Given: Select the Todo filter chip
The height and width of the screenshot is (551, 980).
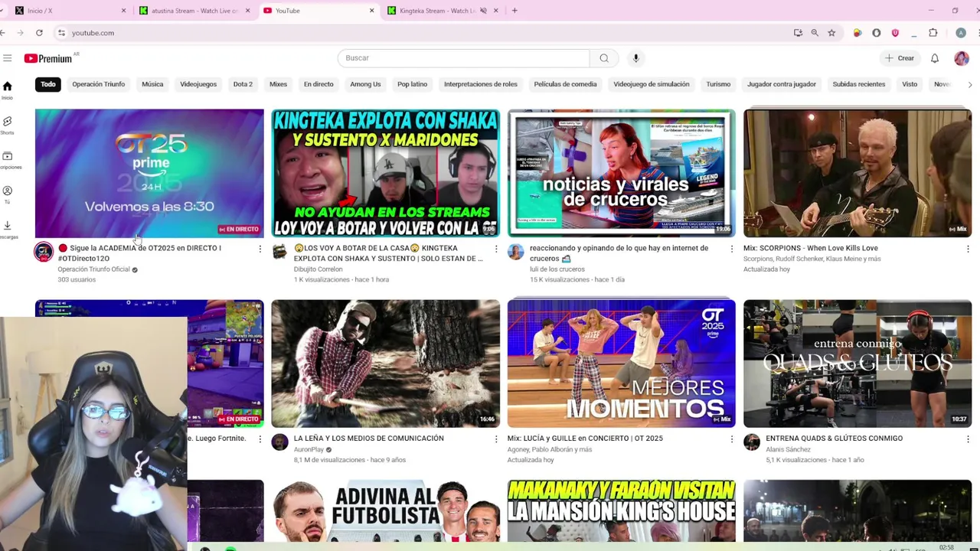Looking at the screenshot, I should pyautogui.click(x=48, y=84).
